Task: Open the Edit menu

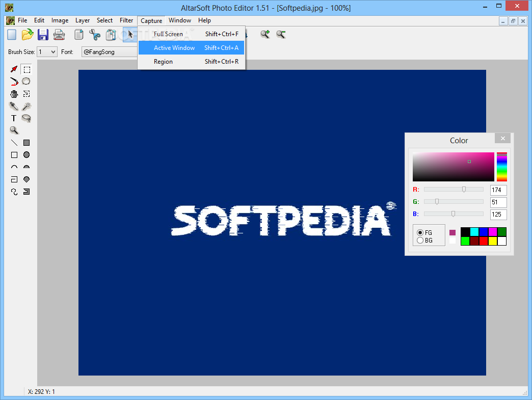Action: pyautogui.click(x=39, y=20)
